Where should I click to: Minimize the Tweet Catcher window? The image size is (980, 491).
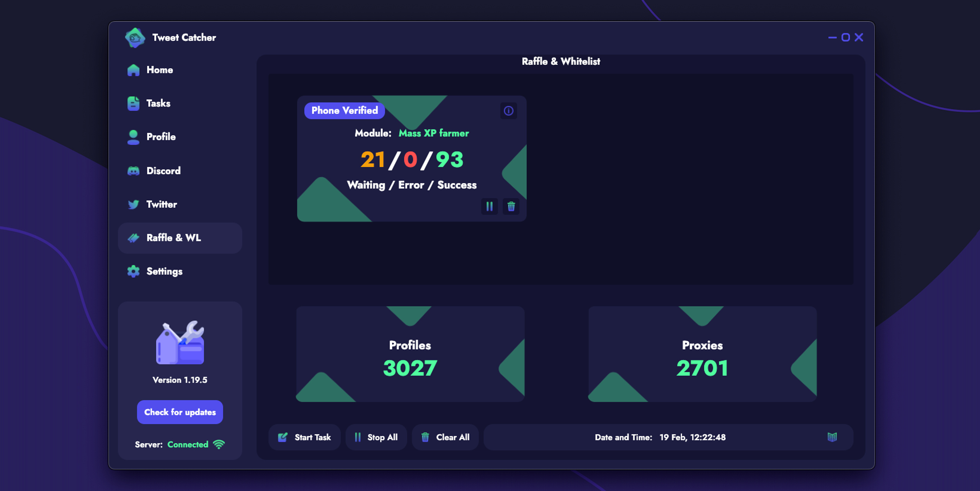[832, 38]
